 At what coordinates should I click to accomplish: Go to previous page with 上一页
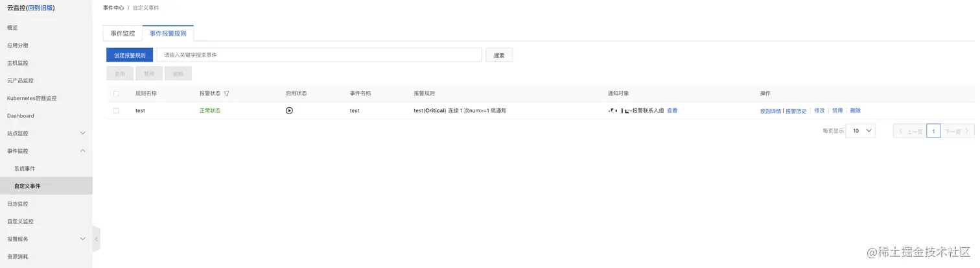(x=909, y=130)
